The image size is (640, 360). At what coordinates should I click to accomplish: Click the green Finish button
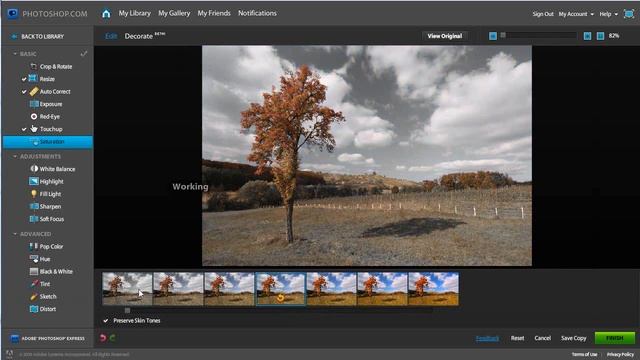coord(614,338)
